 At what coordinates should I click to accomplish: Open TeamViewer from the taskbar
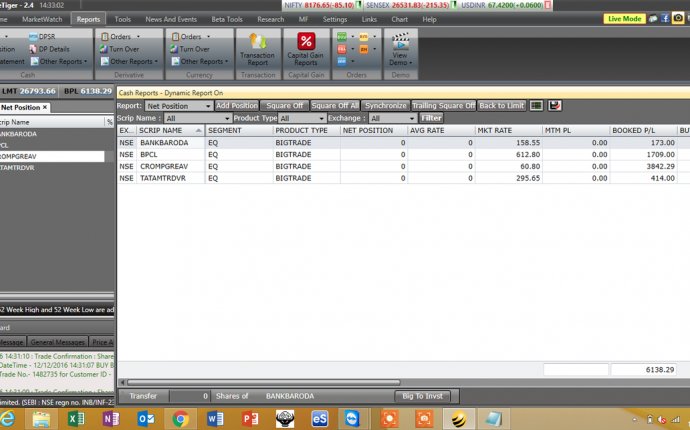352,419
